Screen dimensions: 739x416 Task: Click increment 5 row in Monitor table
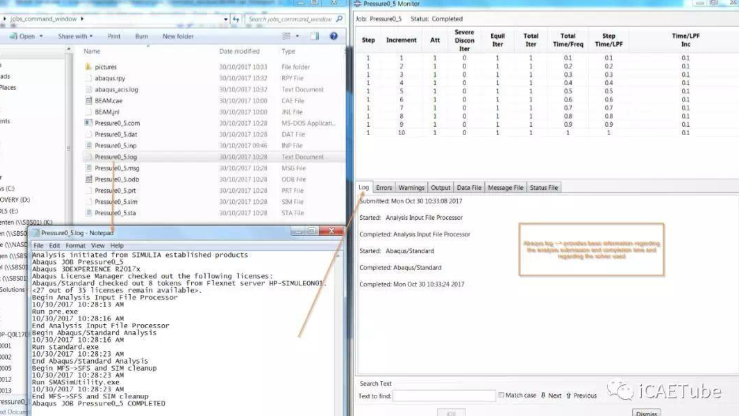[547, 91]
